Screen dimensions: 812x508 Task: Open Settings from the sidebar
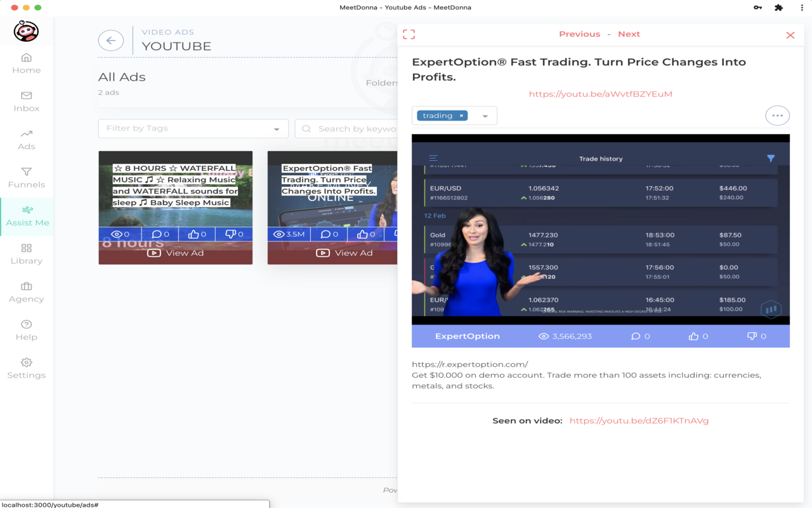click(26, 368)
